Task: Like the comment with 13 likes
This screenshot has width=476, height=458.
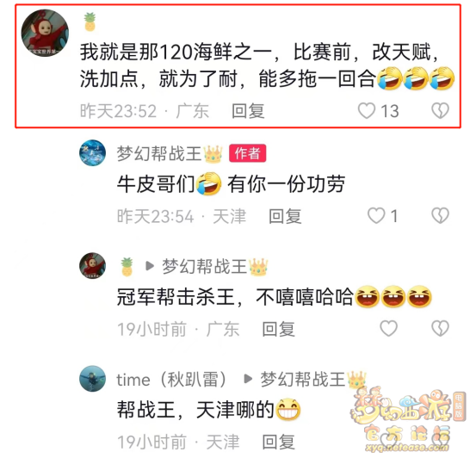Action: coord(367,110)
